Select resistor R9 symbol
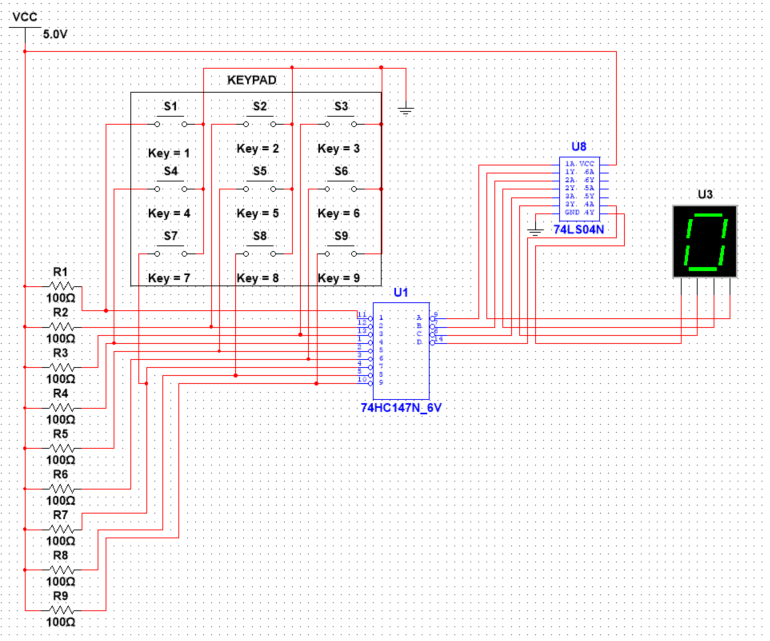 pyautogui.click(x=61, y=610)
